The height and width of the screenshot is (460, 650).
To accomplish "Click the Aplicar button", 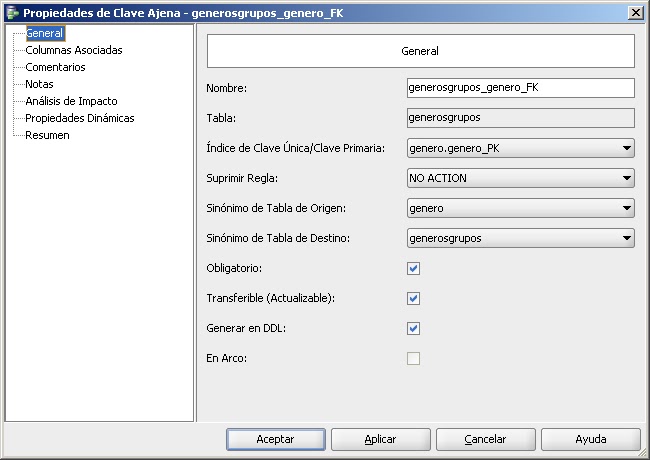I will click(381, 439).
